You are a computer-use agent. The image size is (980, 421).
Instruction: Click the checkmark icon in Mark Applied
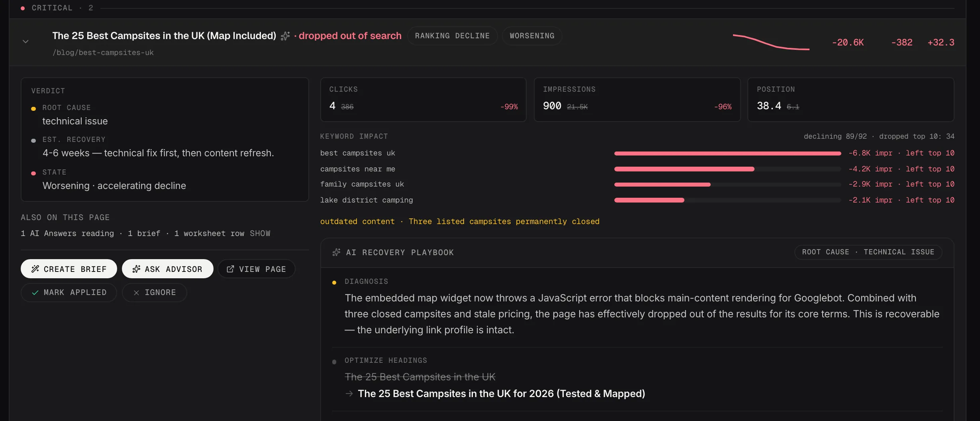35,293
